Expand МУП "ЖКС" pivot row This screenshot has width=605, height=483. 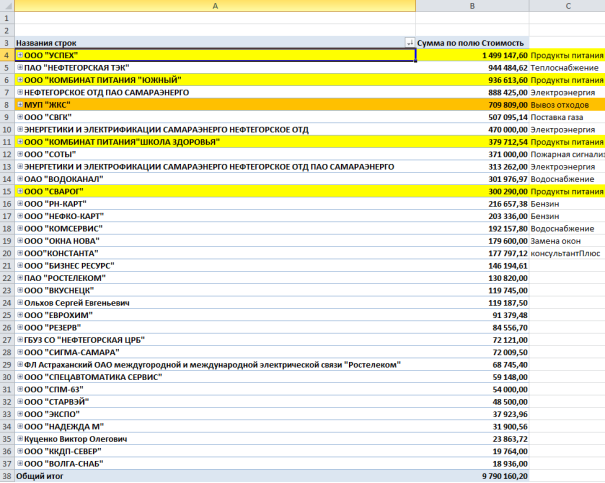(x=20, y=105)
